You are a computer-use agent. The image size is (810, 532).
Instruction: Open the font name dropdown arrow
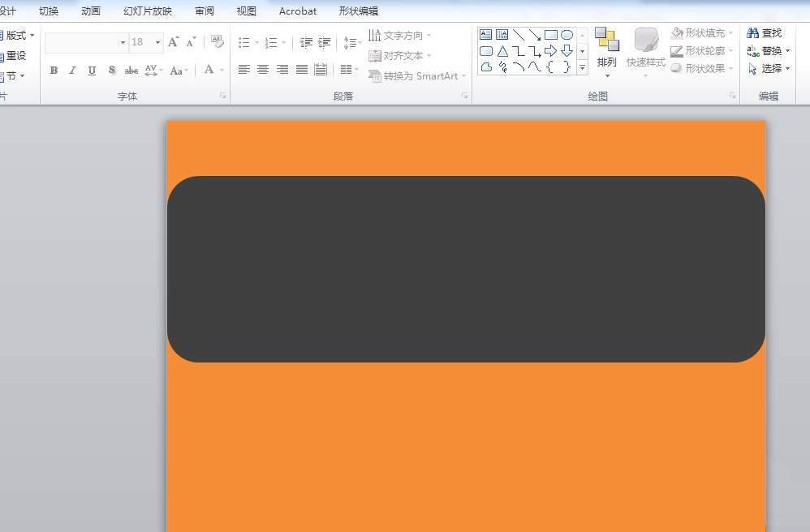coord(123,42)
